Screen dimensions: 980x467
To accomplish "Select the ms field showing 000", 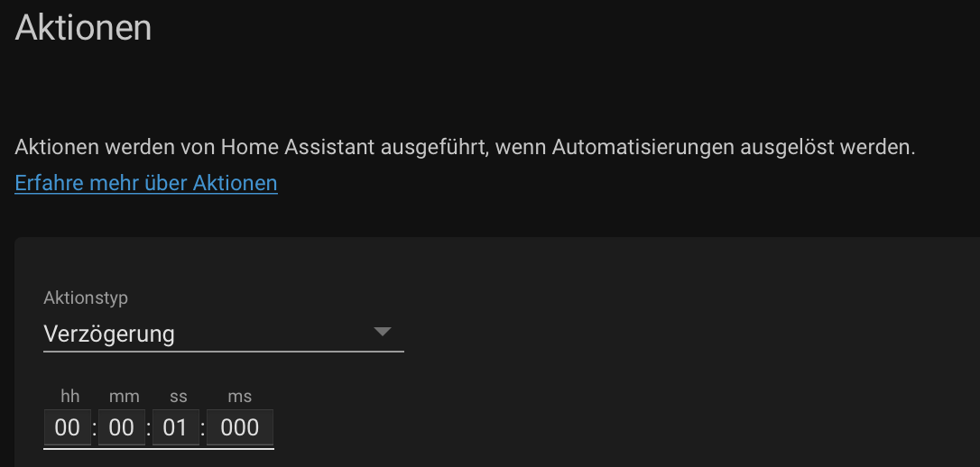I will pos(240,427).
